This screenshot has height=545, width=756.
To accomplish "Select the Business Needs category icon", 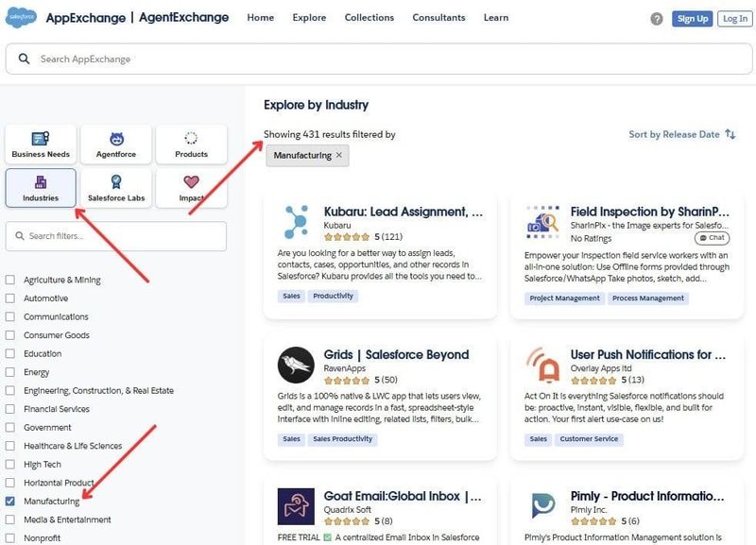I will pyautogui.click(x=41, y=139).
